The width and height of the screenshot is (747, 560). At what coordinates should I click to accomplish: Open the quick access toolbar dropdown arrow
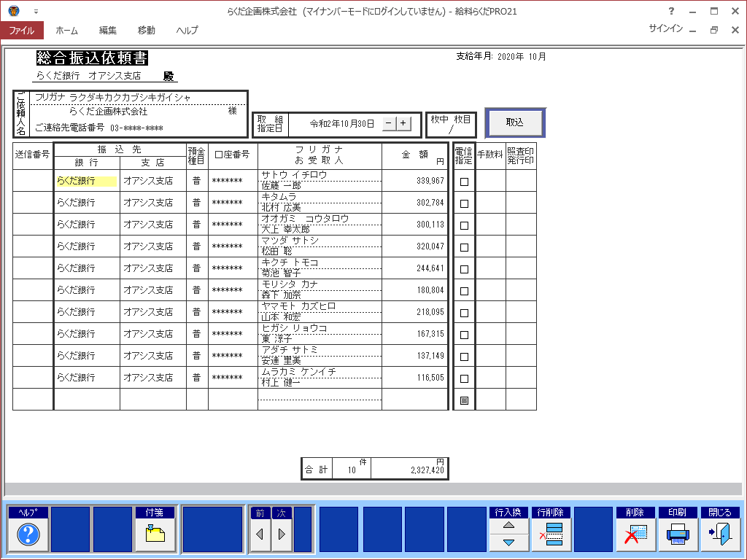(36, 12)
